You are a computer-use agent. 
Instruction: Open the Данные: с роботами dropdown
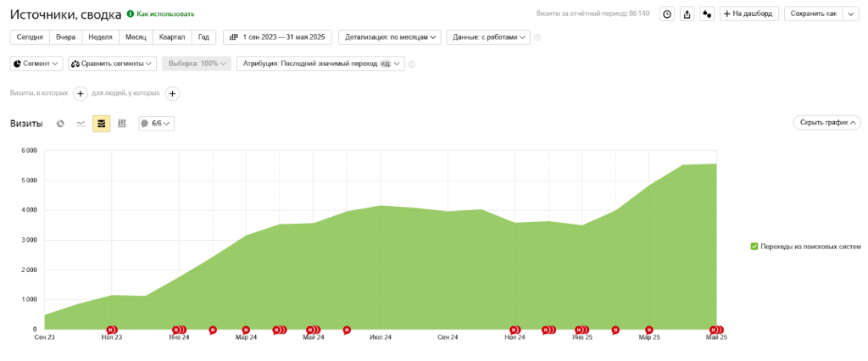tap(489, 37)
